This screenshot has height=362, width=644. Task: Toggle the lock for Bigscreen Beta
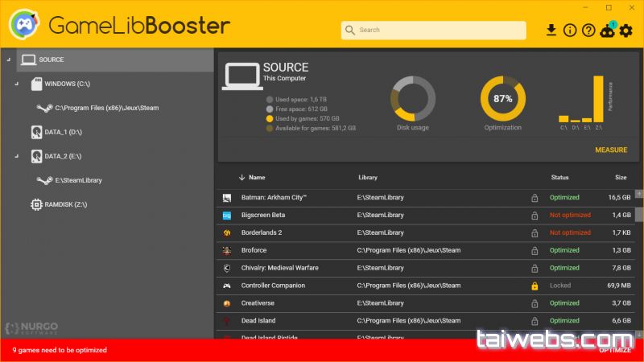coord(535,216)
